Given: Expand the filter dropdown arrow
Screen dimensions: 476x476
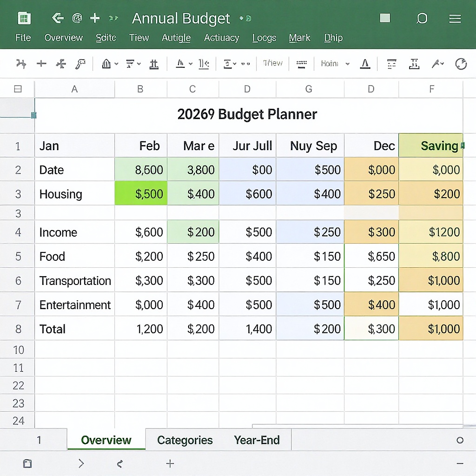Looking at the screenshot, I should (x=139, y=64).
